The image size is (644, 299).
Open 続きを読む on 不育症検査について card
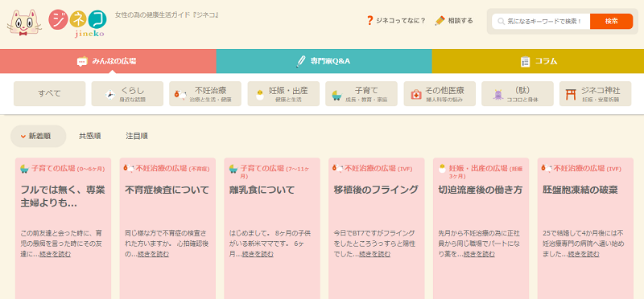click(x=153, y=254)
